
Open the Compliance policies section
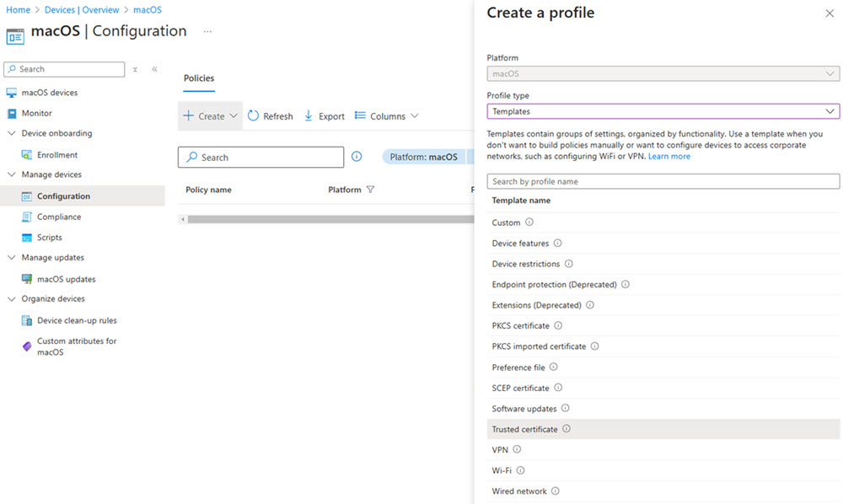tap(61, 217)
